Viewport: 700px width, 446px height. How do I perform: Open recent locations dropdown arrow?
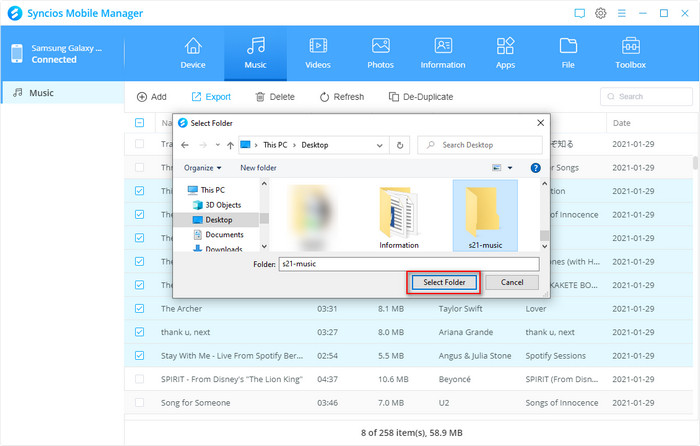point(217,145)
